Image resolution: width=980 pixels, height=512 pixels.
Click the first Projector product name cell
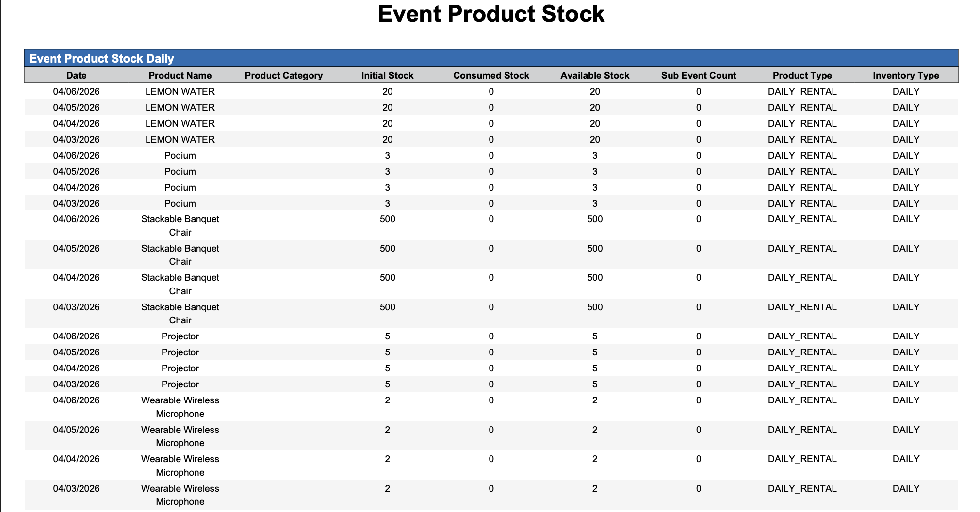pos(180,336)
